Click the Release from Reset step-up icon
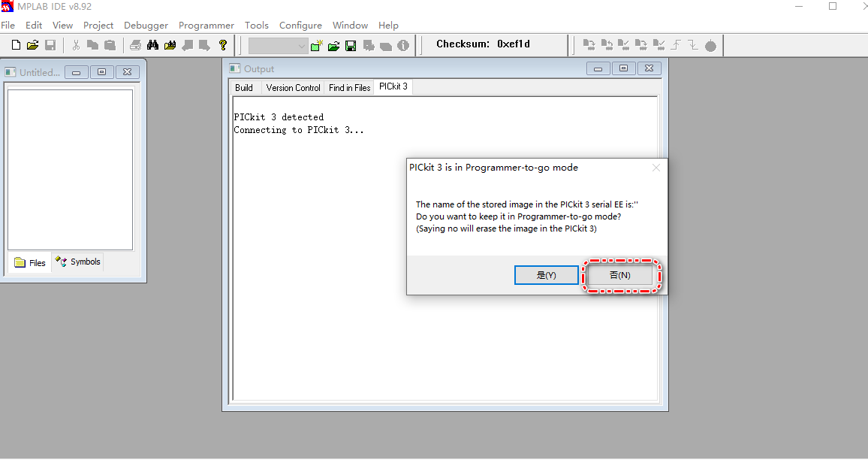 coord(676,45)
